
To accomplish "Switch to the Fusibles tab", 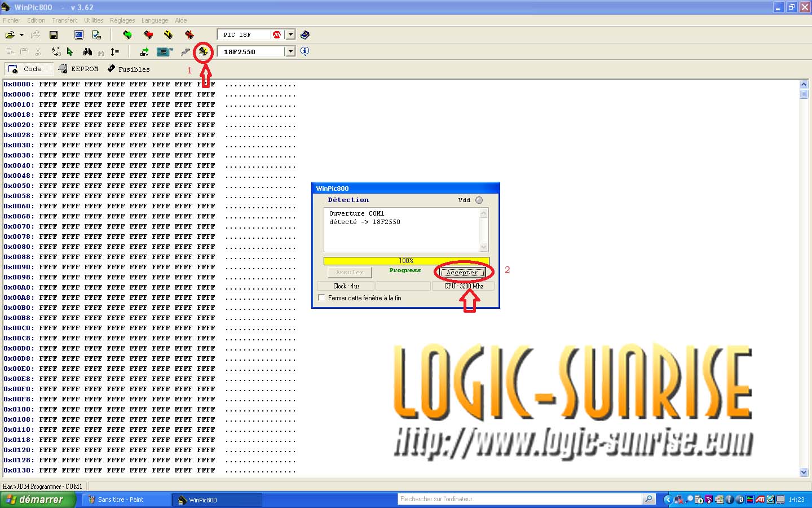I will pos(129,69).
